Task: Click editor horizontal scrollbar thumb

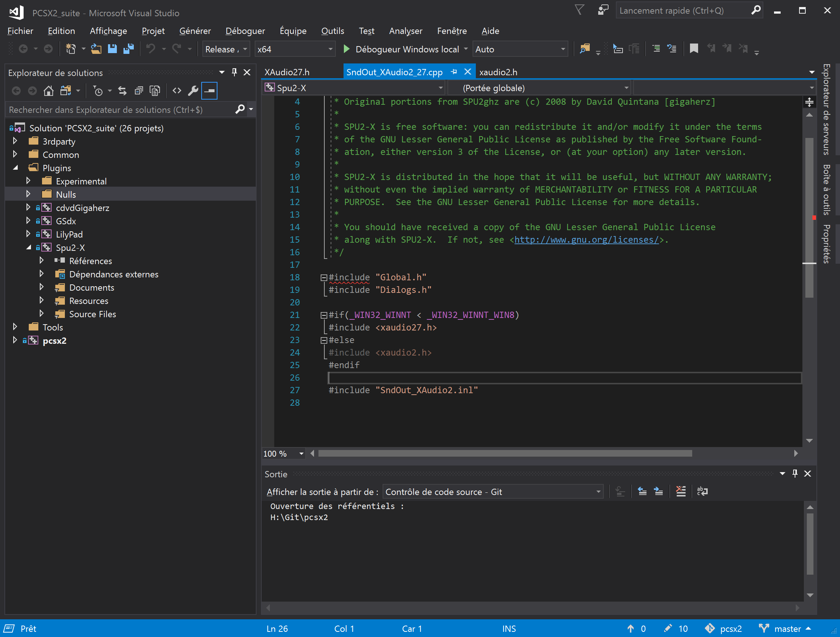Action: (505, 453)
